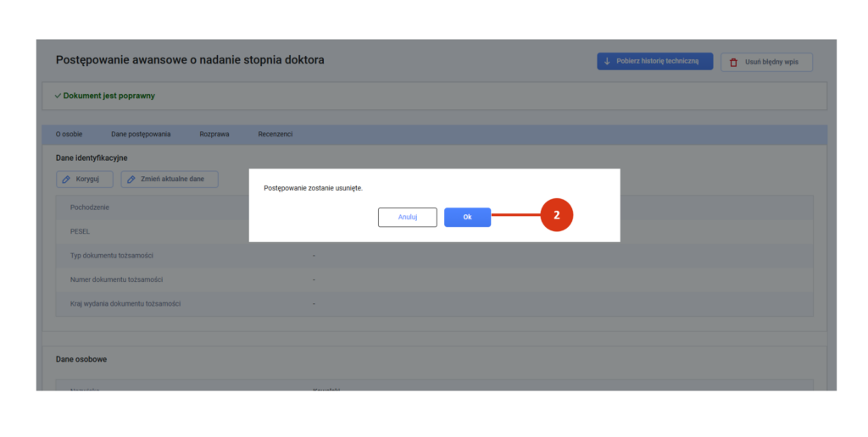Go to the Recenzenci tab

[275, 135]
